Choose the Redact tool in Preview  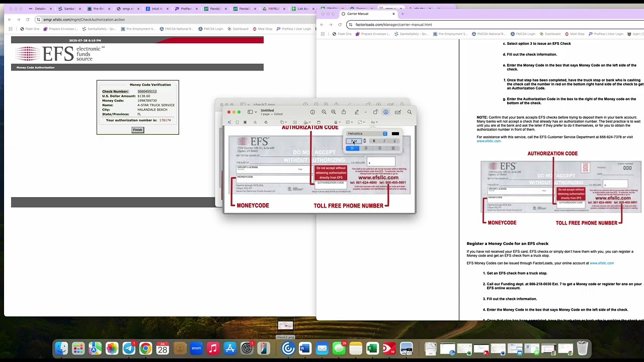(245, 122)
